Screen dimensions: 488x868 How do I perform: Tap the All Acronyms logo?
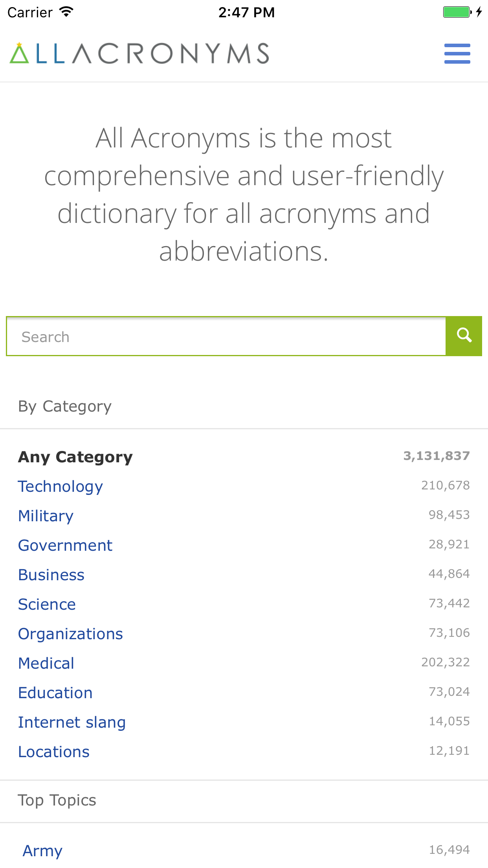(139, 53)
